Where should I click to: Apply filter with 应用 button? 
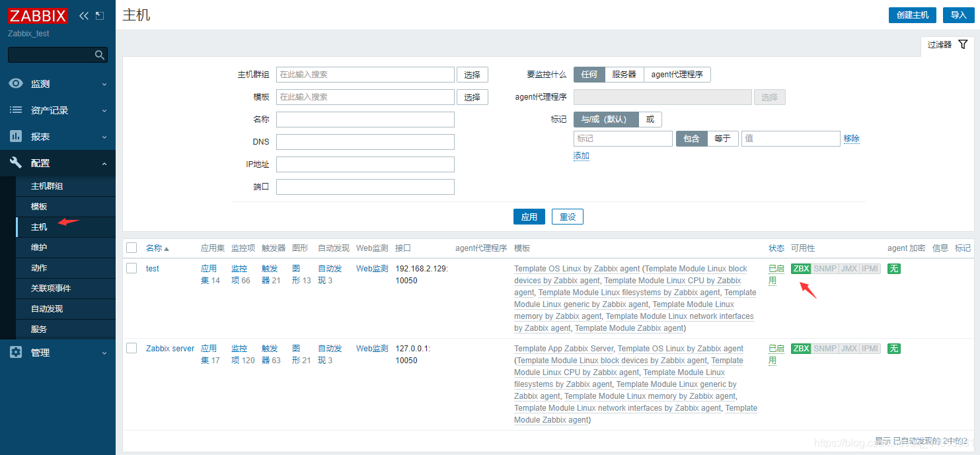coord(529,217)
